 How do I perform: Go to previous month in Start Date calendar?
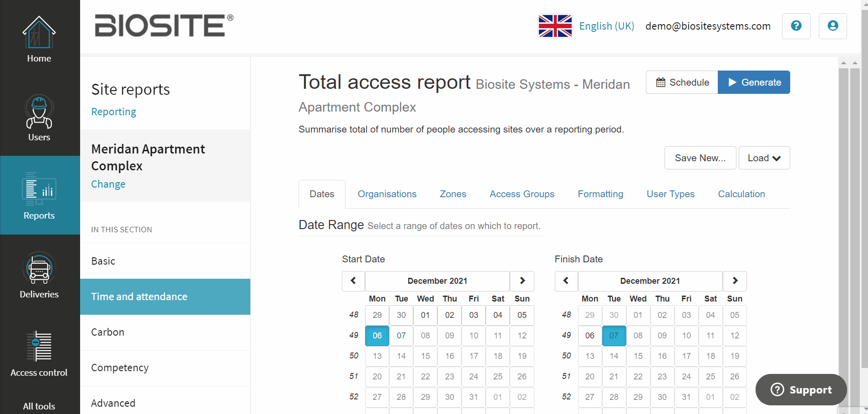[x=353, y=281]
